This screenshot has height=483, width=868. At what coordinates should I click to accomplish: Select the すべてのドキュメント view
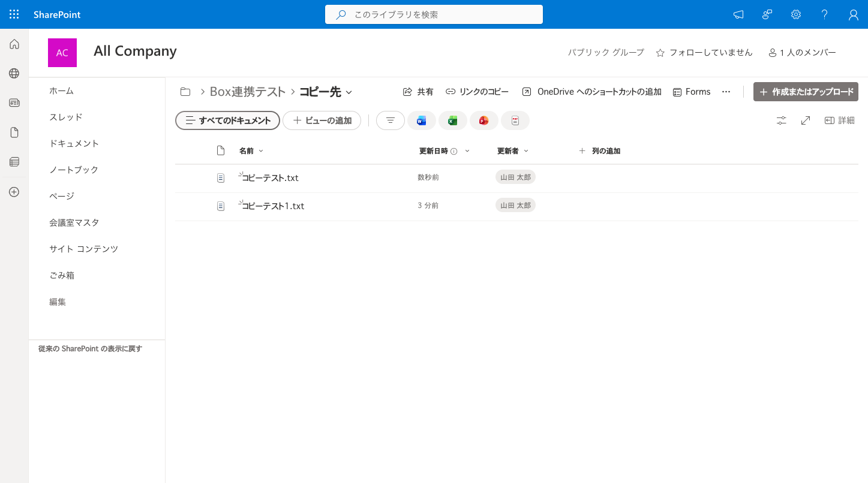click(227, 120)
